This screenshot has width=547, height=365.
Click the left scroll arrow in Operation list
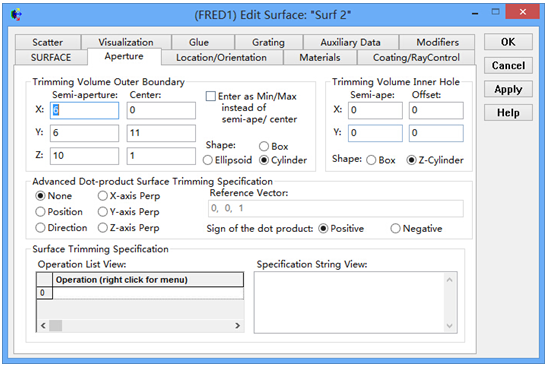click(43, 326)
